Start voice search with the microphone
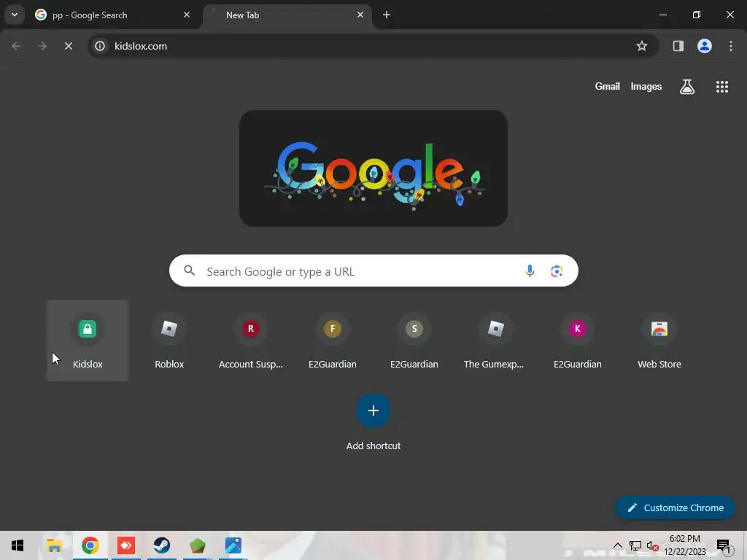Screen dimensions: 747x560 [530, 271]
